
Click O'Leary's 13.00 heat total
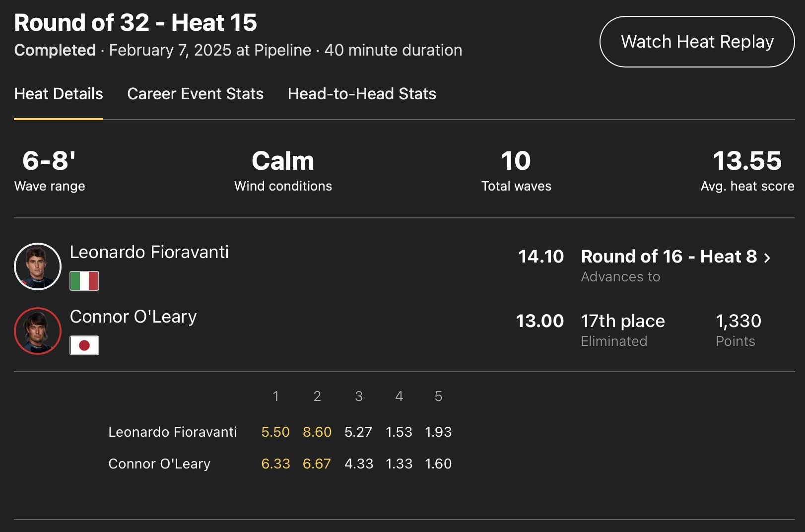pyautogui.click(x=539, y=321)
